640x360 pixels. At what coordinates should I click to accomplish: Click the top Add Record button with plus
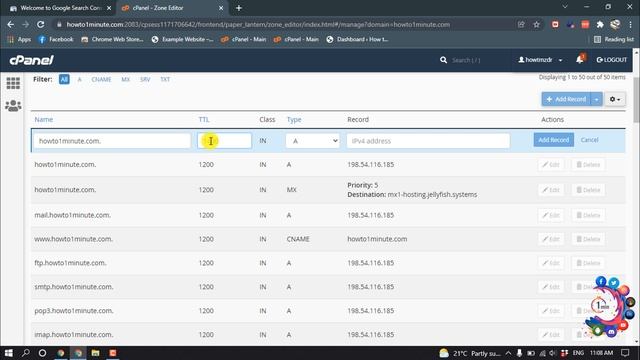(x=566, y=99)
